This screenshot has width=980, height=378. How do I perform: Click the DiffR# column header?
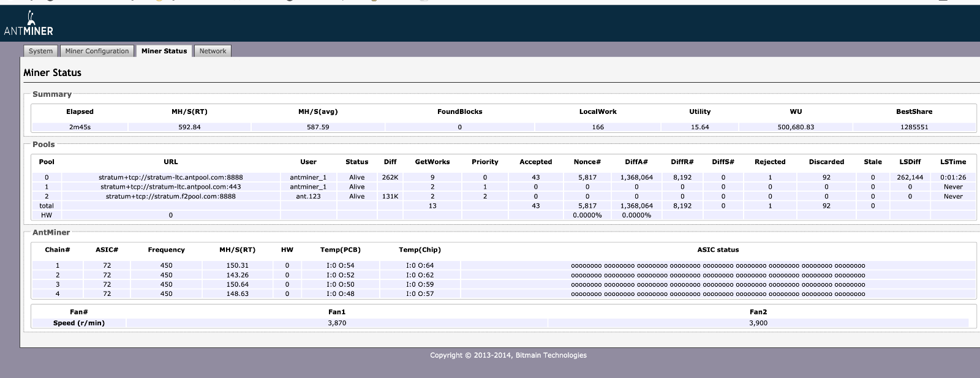tap(682, 162)
